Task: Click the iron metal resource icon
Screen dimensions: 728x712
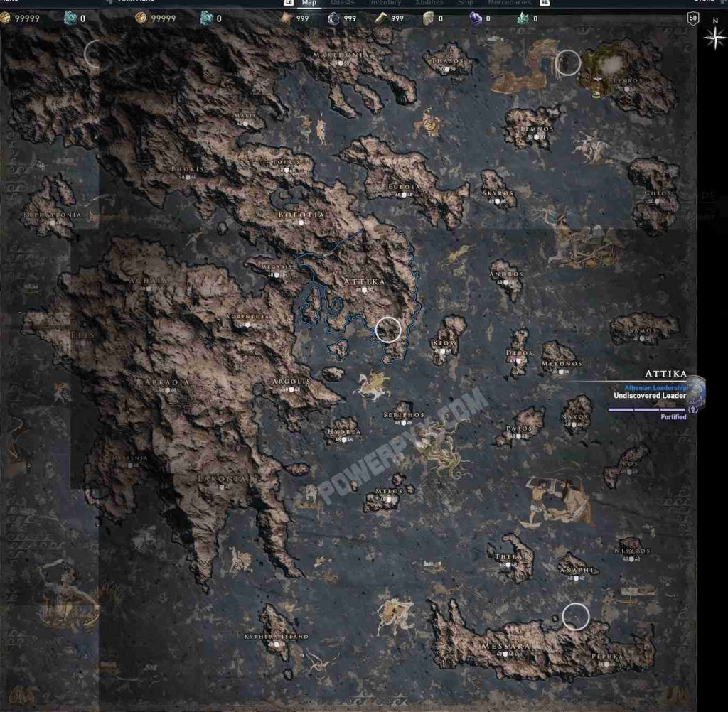Action: pos(333,18)
